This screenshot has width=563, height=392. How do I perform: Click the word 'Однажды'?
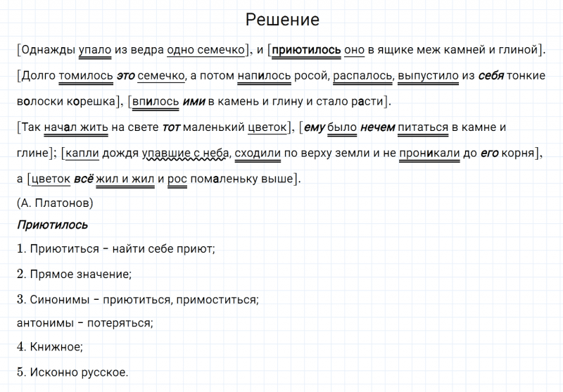[x=49, y=50]
